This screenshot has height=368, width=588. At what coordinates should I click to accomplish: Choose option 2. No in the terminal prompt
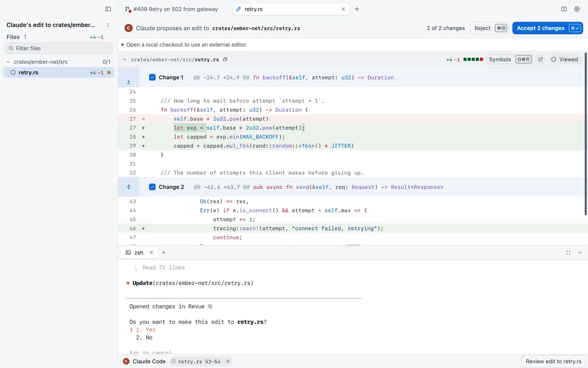point(144,337)
